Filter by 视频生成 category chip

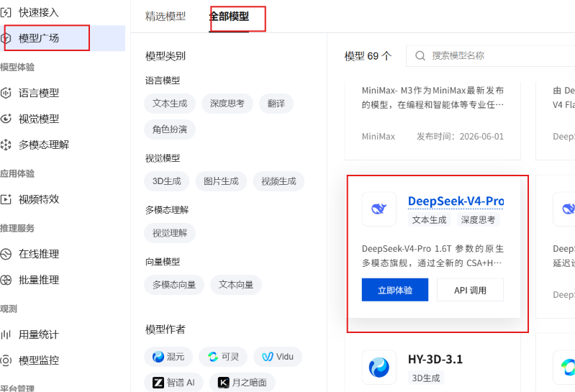[279, 181]
